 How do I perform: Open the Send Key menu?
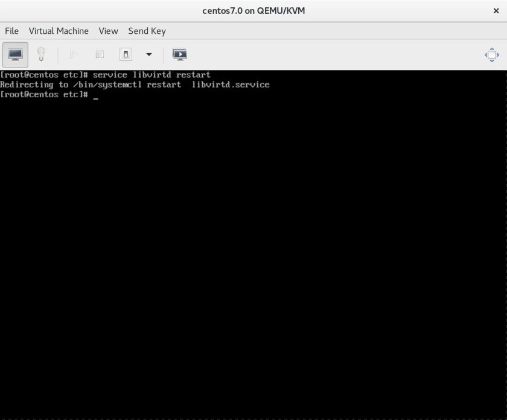pyautogui.click(x=147, y=31)
